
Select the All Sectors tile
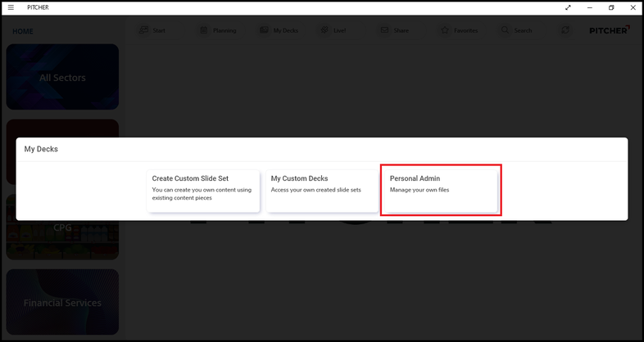[x=62, y=77]
